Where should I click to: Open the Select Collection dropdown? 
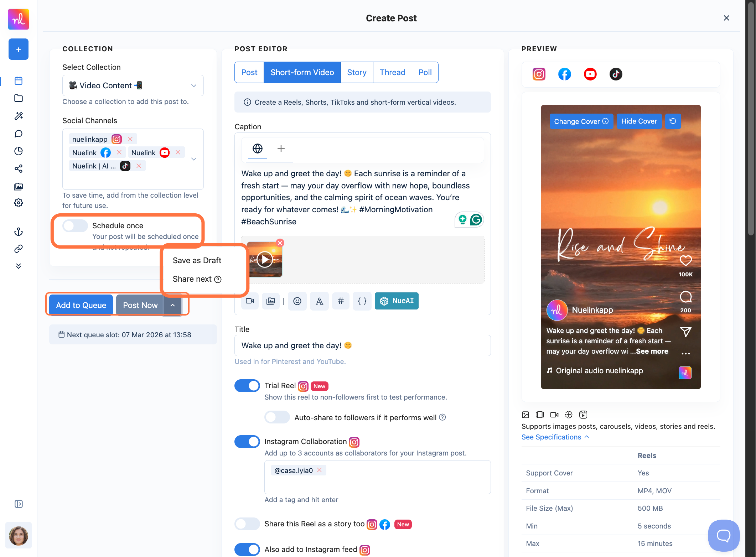pos(133,85)
